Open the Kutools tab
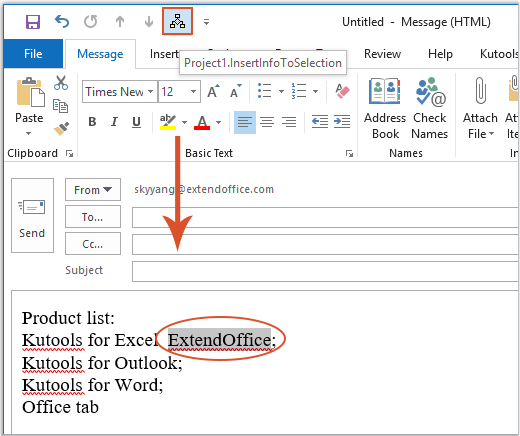Viewport: 520px width, 436px height. tap(499, 54)
